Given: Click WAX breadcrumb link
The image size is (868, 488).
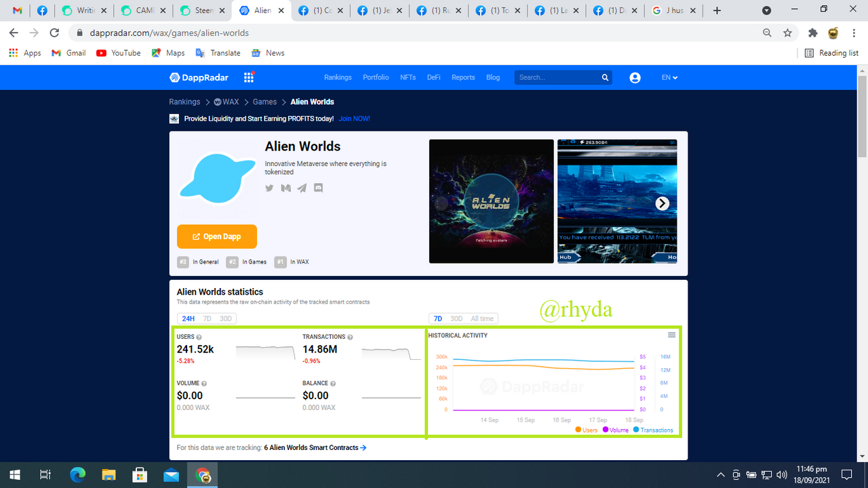Looking at the screenshot, I should pyautogui.click(x=226, y=102).
